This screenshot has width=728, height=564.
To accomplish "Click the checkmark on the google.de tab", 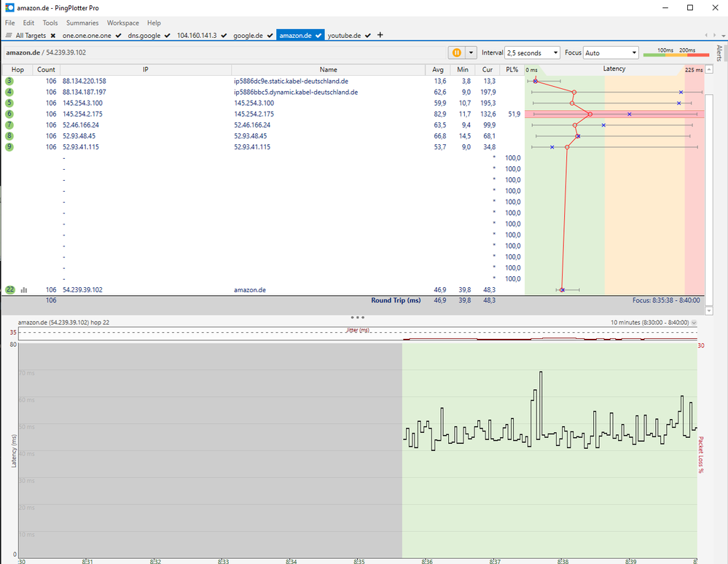I will click(x=270, y=35).
